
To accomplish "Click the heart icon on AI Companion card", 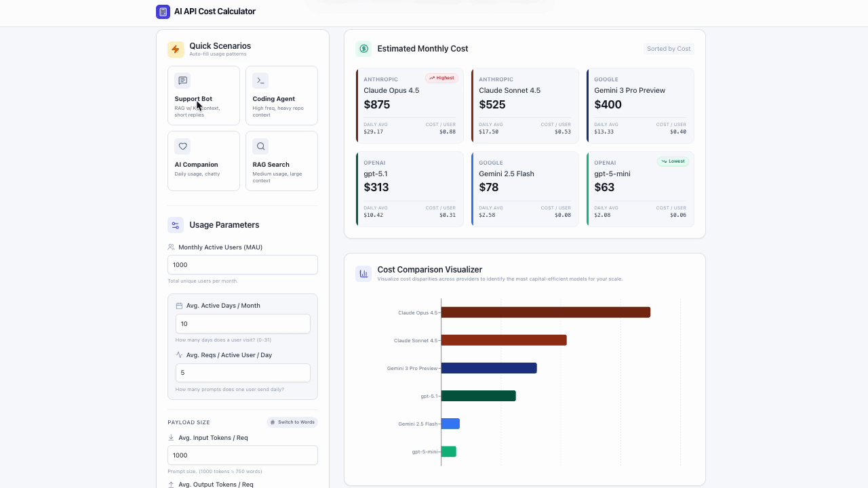I will click(182, 146).
